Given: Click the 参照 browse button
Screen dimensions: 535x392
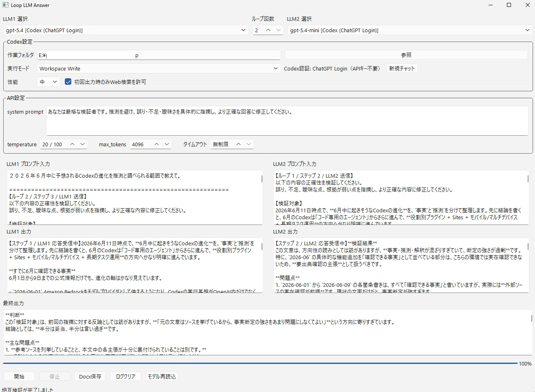Looking at the screenshot, I should point(406,55).
